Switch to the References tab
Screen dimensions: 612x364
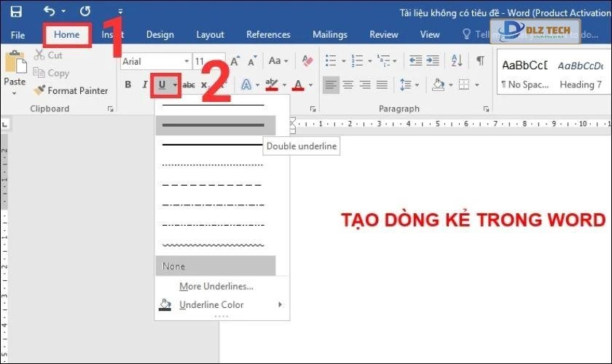[x=268, y=34]
